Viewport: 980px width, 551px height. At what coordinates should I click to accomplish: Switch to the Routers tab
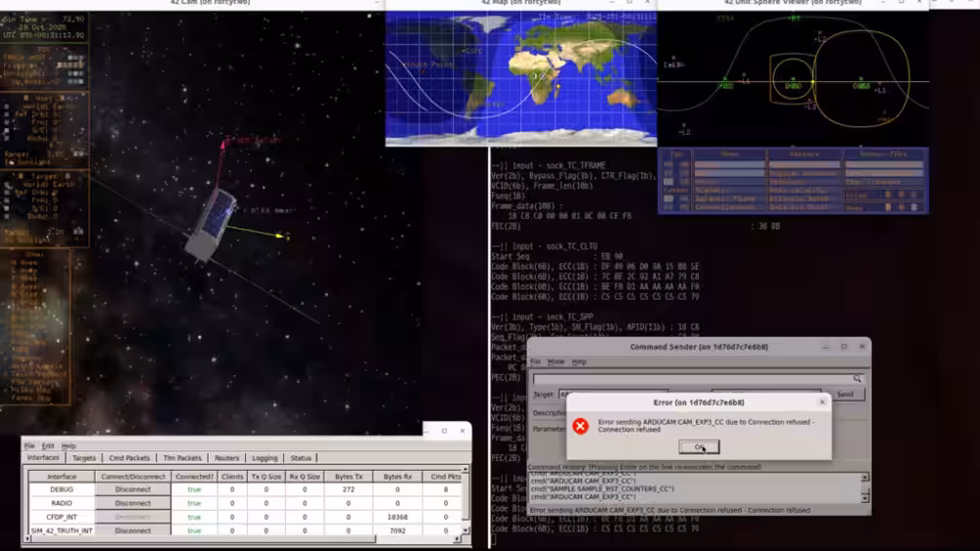226,458
